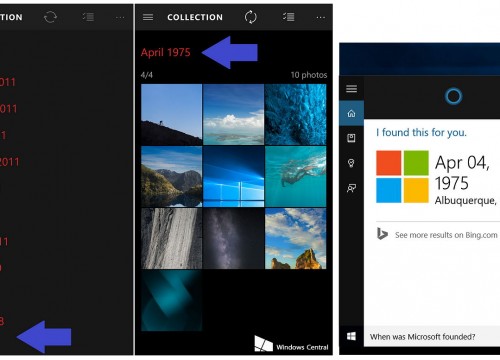
Task: Click I found this for you text
Action: click(421, 132)
